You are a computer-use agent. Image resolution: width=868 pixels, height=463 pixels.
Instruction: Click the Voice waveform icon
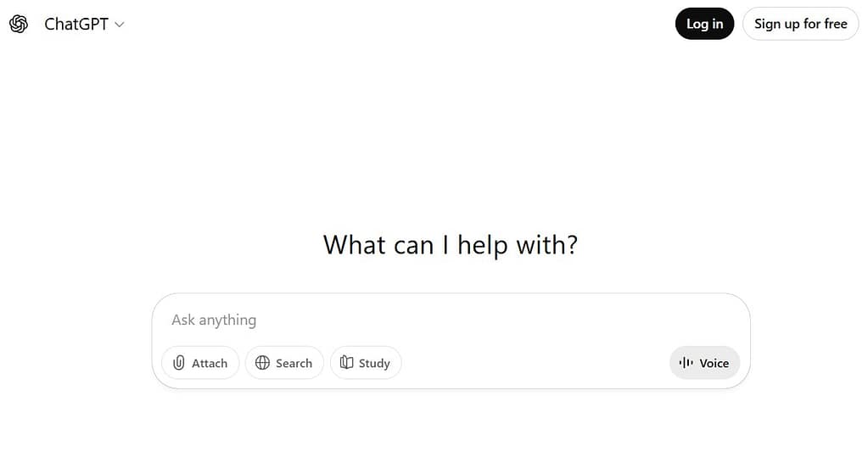click(686, 363)
